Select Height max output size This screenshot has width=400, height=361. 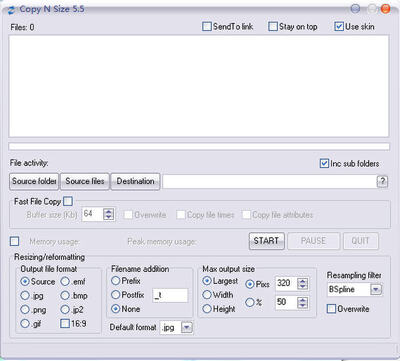[x=207, y=309]
